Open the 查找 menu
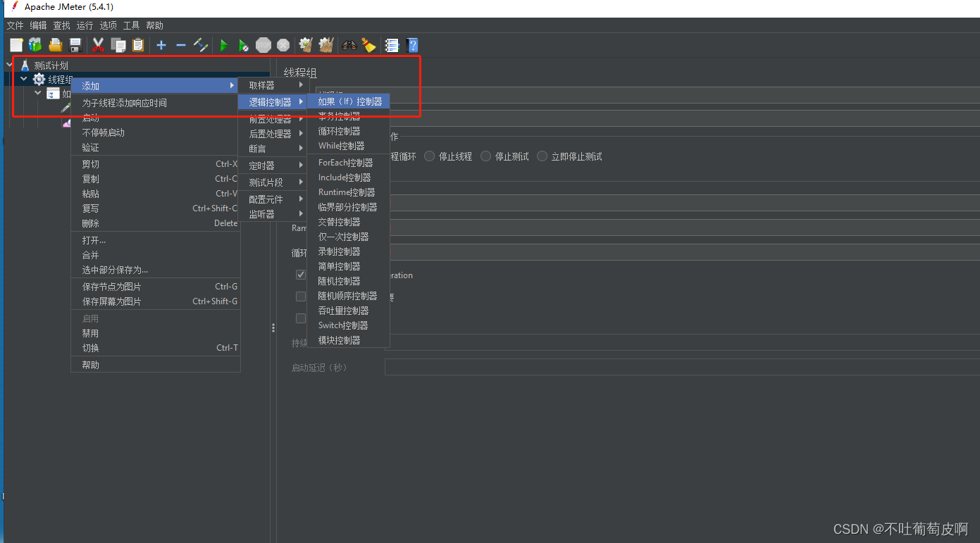 tap(62, 25)
